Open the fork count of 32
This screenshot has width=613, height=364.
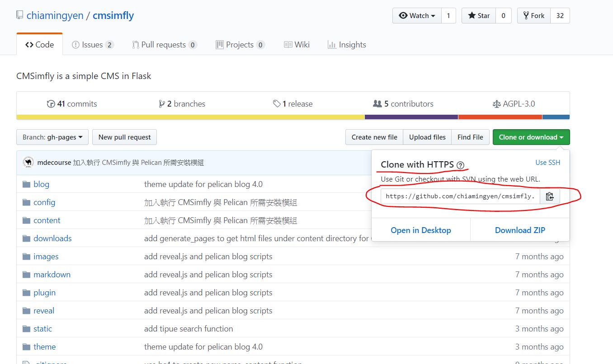click(560, 16)
